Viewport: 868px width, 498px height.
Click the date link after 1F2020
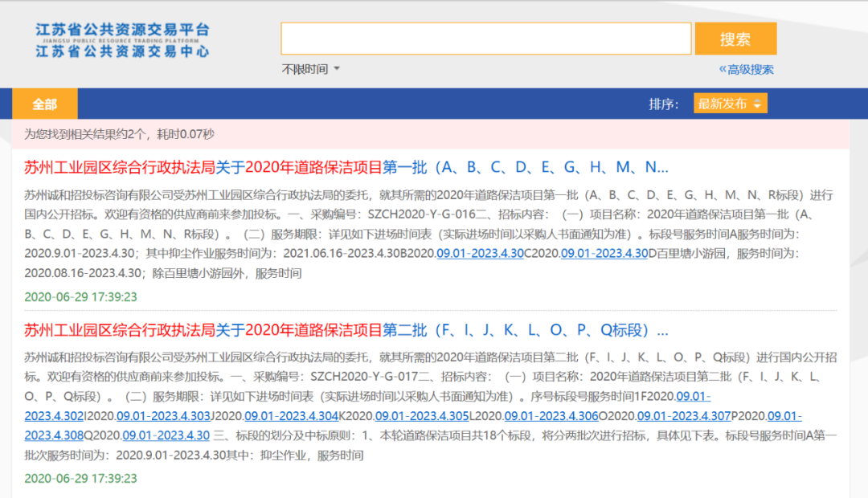[693, 396]
